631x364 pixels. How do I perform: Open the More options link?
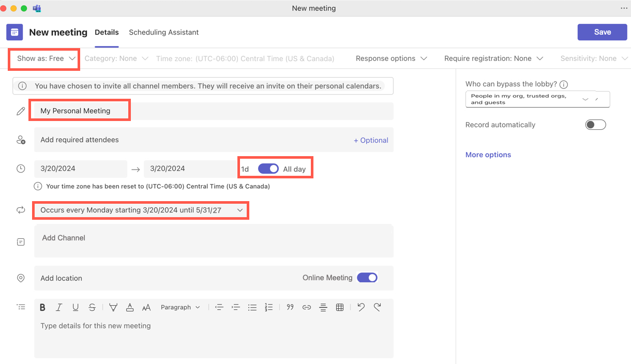(488, 155)
